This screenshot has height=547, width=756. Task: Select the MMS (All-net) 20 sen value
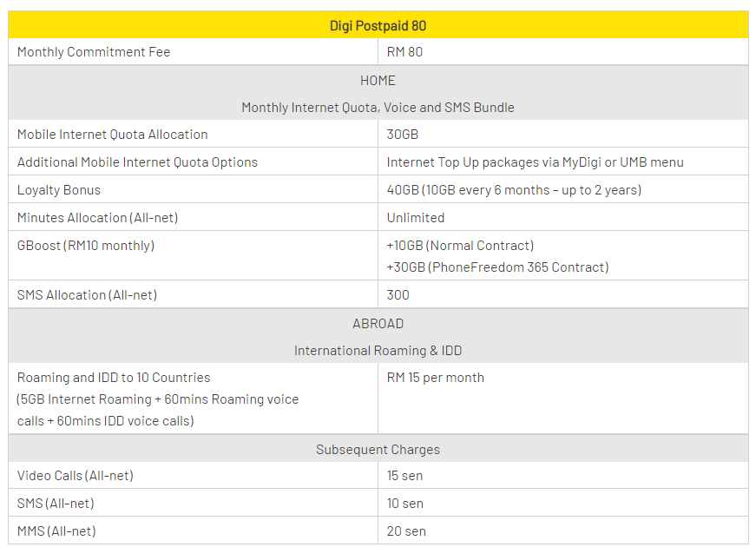coord(406,531)
